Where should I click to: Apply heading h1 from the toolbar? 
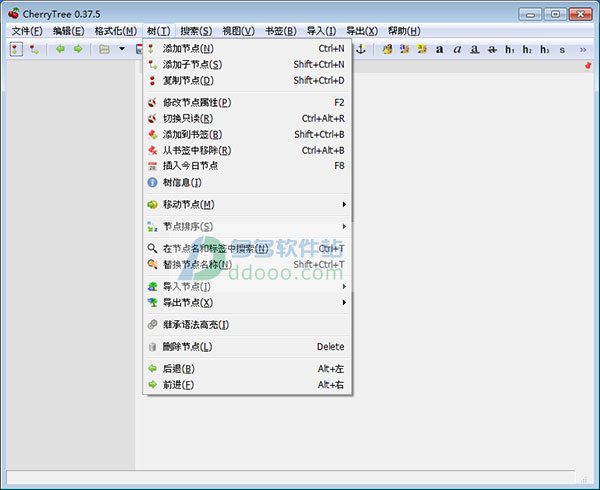510,49
